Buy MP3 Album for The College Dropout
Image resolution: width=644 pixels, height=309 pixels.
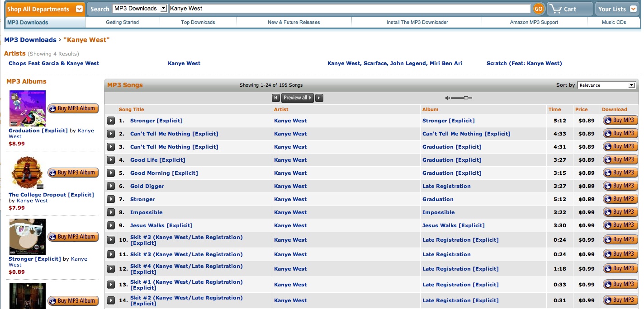73,173
